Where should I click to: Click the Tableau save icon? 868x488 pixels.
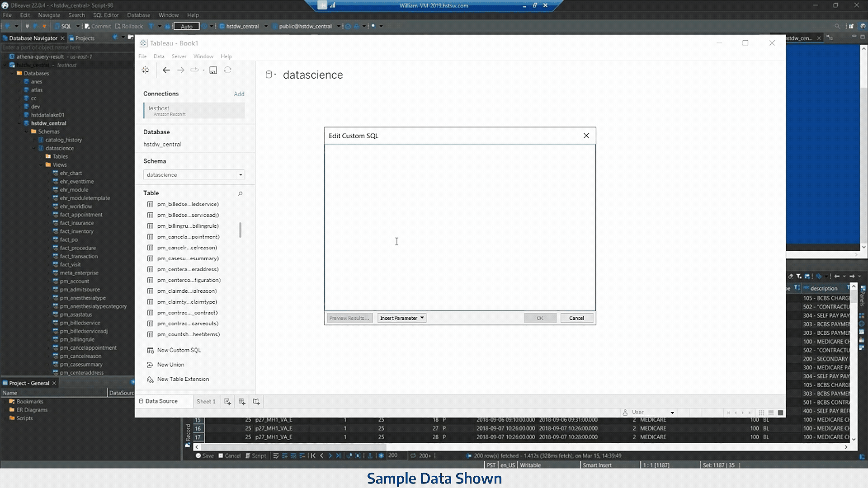coord(213,70)
